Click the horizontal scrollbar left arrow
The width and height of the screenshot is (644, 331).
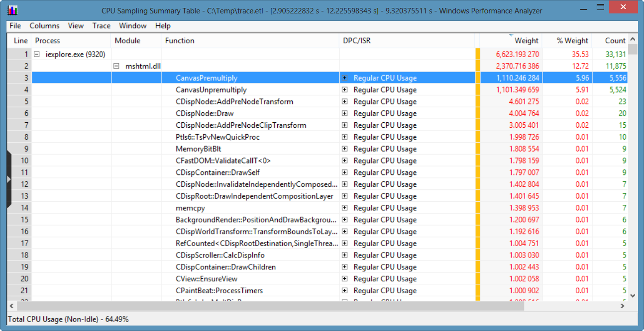11,305
